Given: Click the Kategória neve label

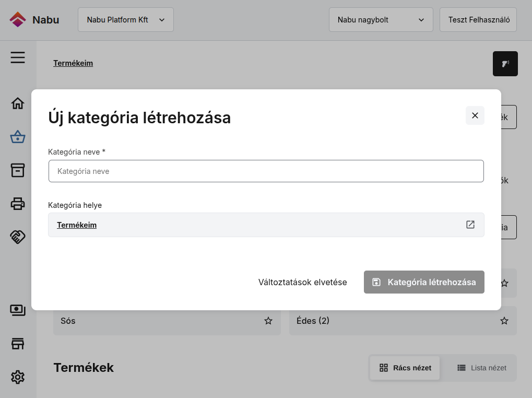Looking at the screenshot, I should coord(77,151).
